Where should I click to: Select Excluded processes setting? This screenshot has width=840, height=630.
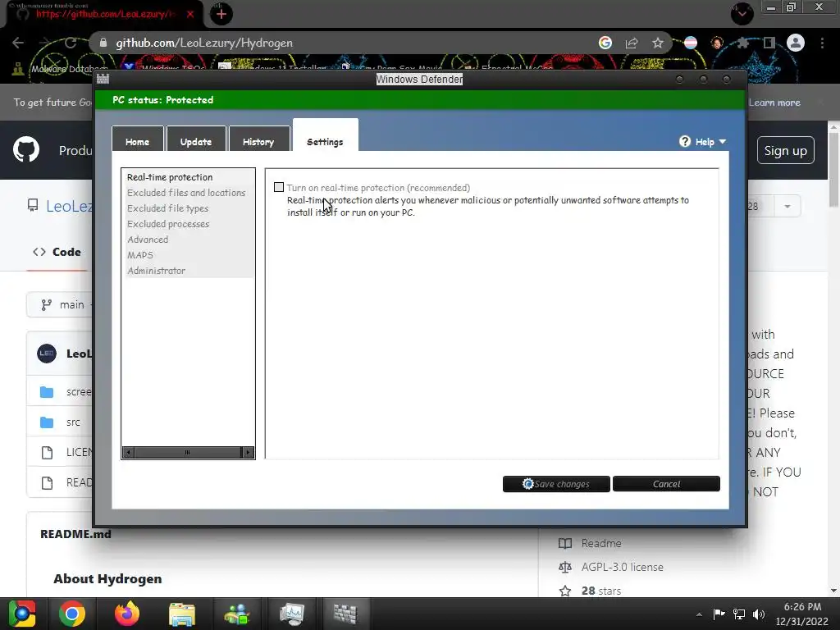(x=168, y=224)
